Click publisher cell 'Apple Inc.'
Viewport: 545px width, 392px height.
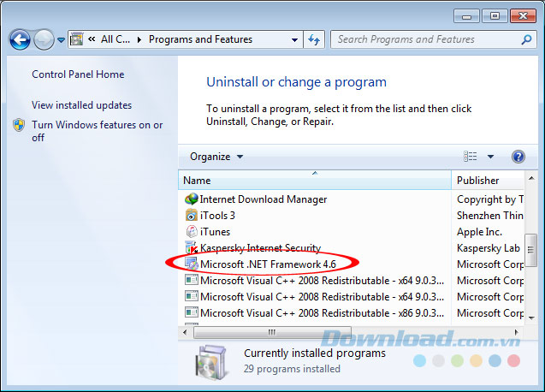(480, 232)
